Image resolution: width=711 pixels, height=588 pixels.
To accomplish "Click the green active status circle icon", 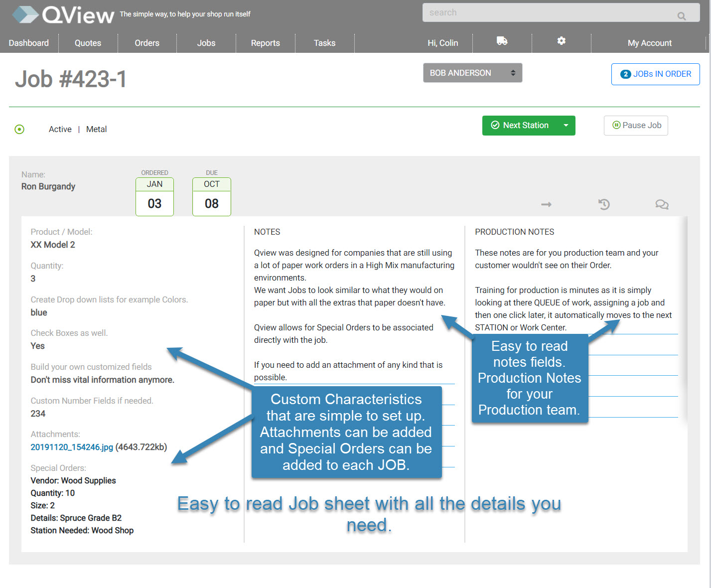I will click(19, 130).
